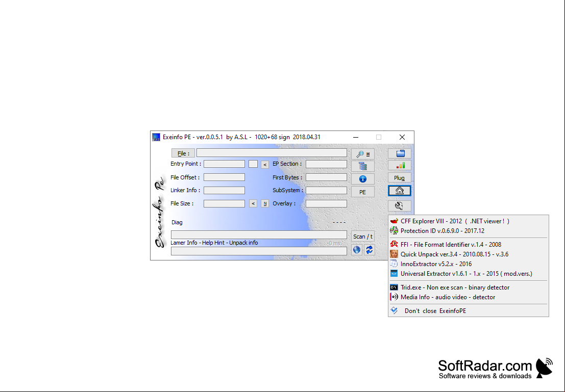Open the wrench settings icon

click(x=400, y=206)
